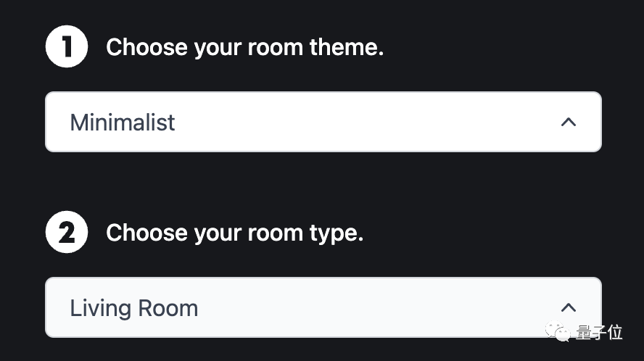Click the empty middle of Minimalist field

coord(366,122)
